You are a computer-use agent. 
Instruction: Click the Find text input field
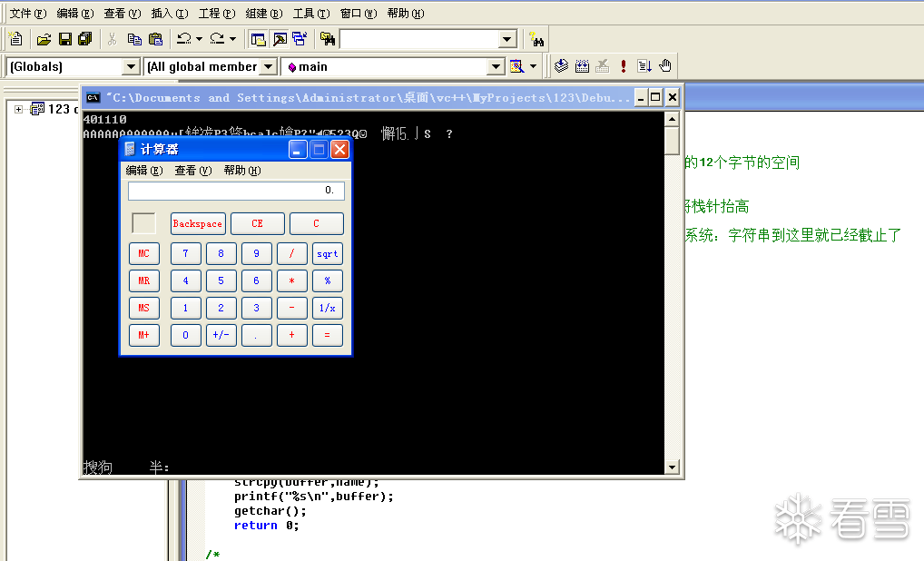coord(419,39)
